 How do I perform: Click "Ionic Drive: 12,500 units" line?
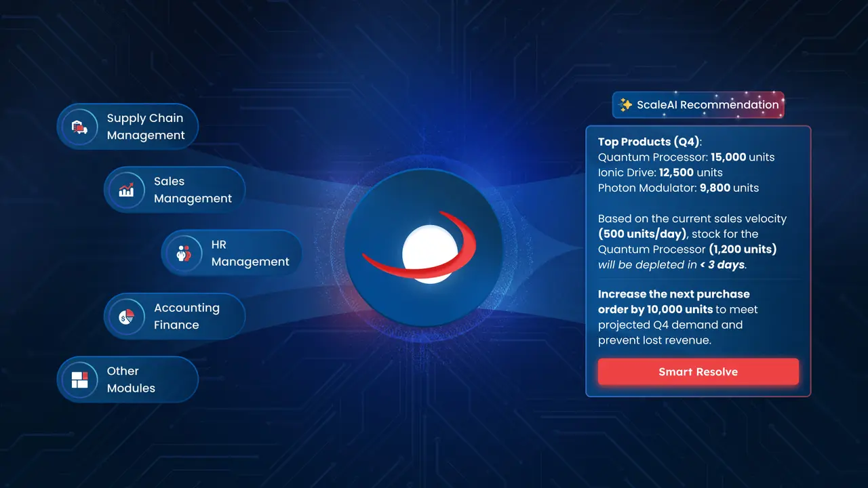tap(660, 173)
